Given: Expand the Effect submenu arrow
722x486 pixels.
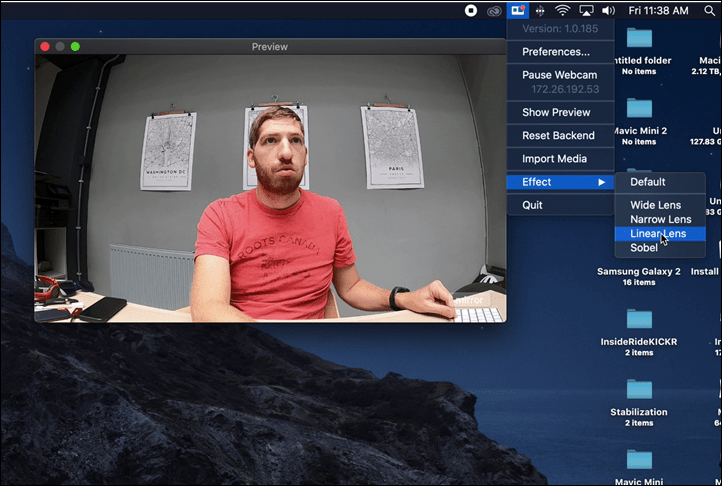Looking at the screenshot, I should tap(601, 182).
